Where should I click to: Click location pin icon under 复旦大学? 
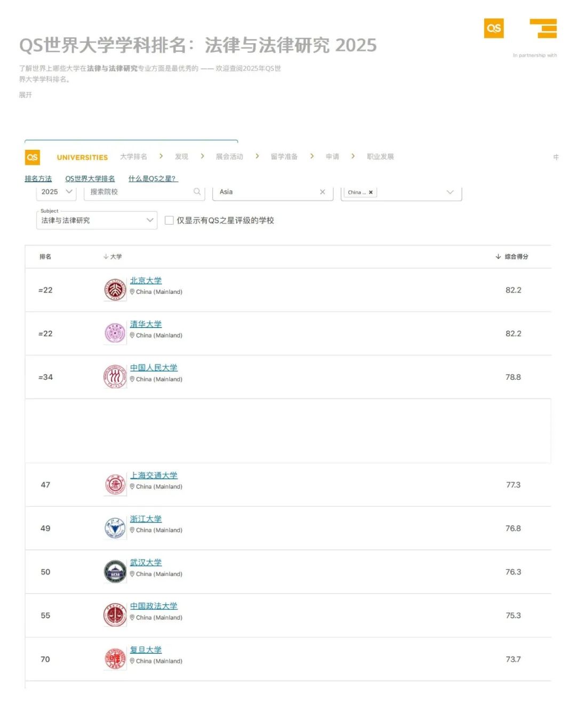132,660
